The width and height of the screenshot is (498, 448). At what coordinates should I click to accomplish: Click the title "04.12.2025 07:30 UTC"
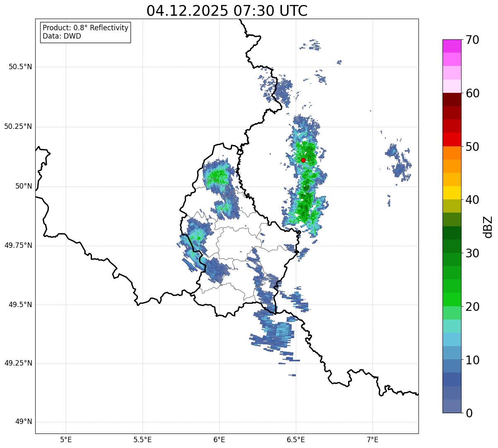pyautogui.click(x=227, y=11)
